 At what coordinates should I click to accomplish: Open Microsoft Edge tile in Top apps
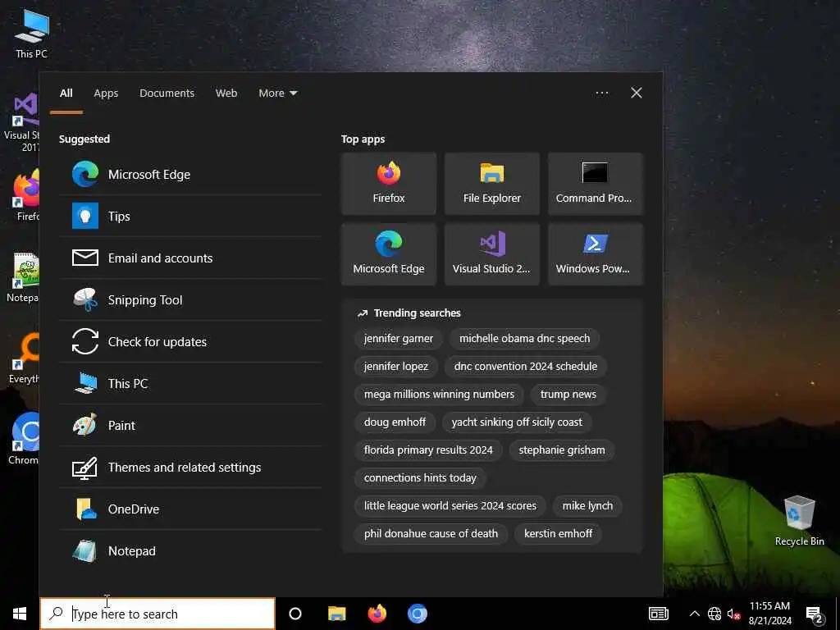(x=389, y=254)
